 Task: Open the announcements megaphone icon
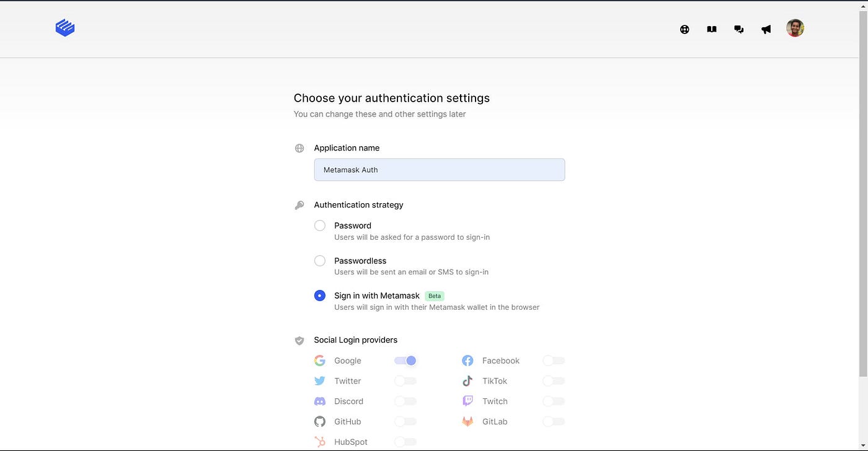[766, 29]
